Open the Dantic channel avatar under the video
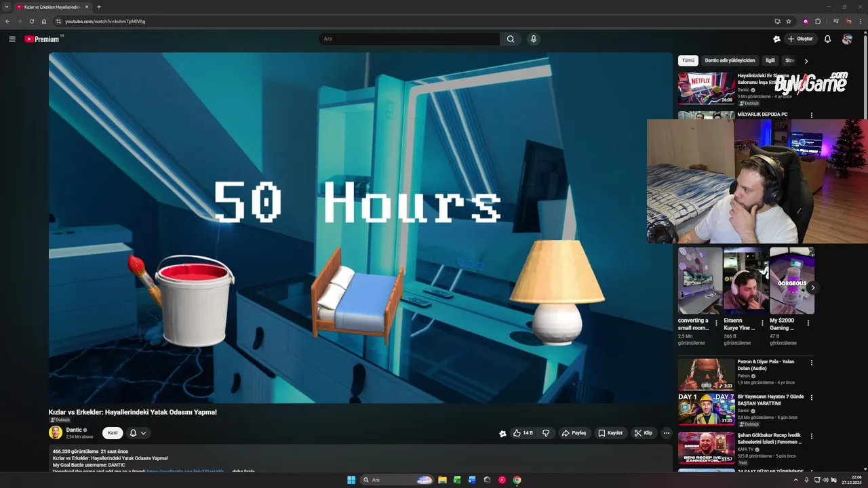Viewport: 868px width, 488px height. pos(56,432)
